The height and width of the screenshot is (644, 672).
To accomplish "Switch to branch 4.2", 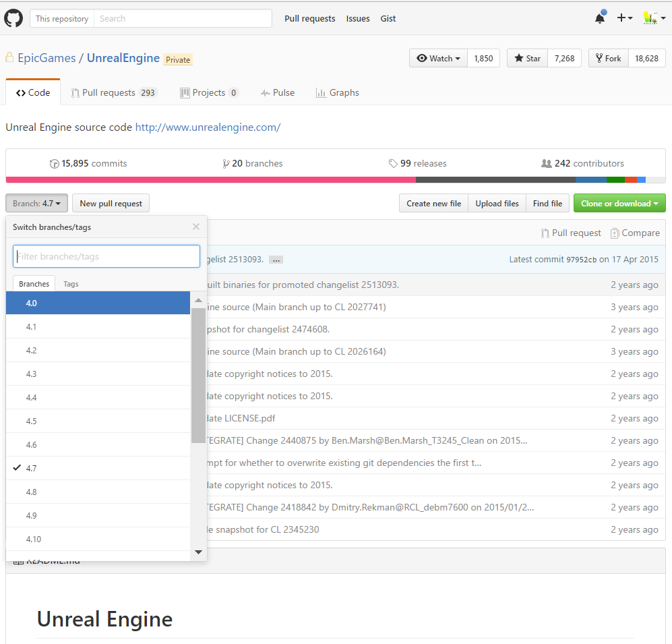I will (98, 350).
